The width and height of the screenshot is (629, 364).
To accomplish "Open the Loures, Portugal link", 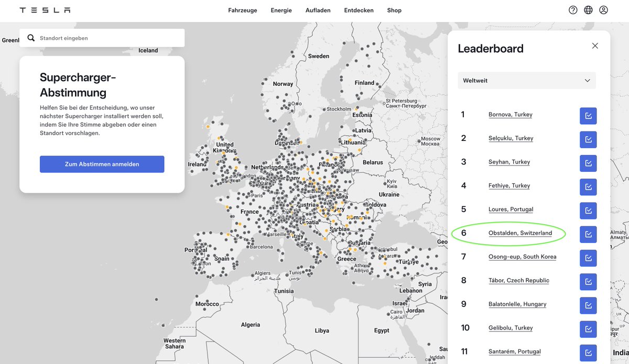I will (x=511, y=209).
